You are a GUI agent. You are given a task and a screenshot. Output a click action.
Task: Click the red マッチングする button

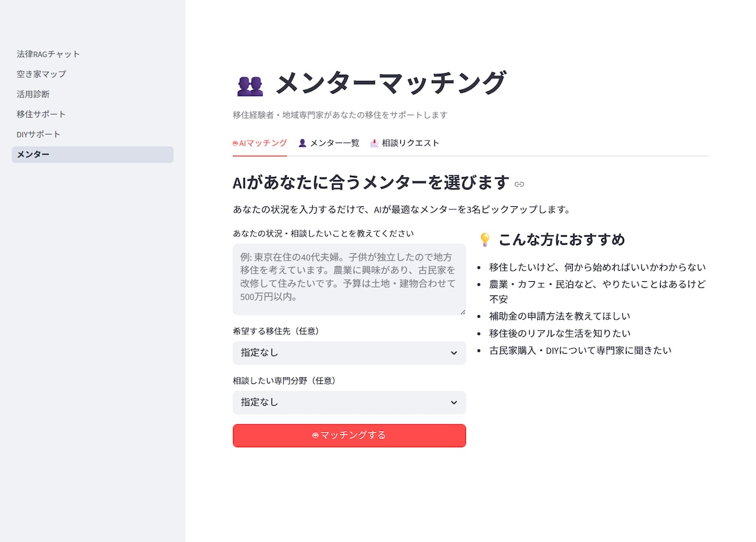[349, 435]
